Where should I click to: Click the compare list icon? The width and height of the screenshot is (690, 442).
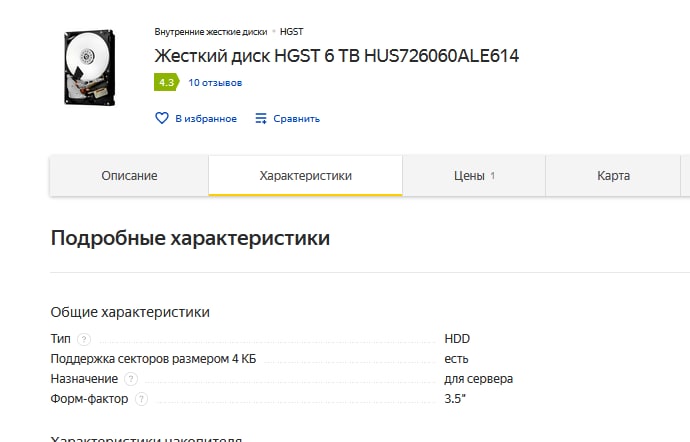coord(261,118)
